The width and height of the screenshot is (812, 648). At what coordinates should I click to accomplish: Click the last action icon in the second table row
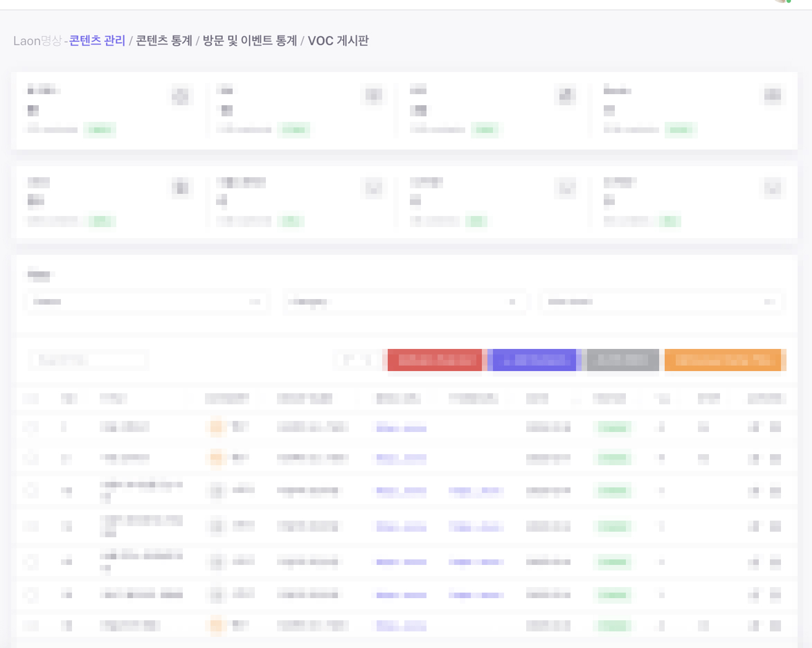click(x=775, y=458)
